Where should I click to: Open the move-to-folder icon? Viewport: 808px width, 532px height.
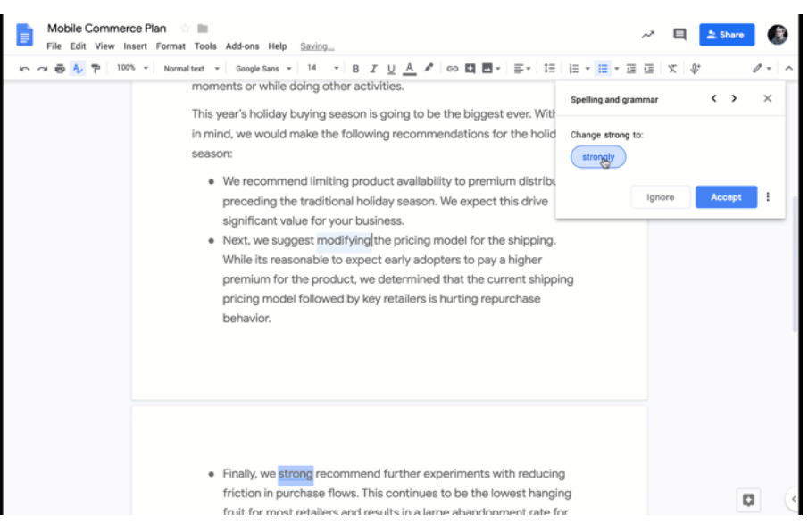point(203,29)
